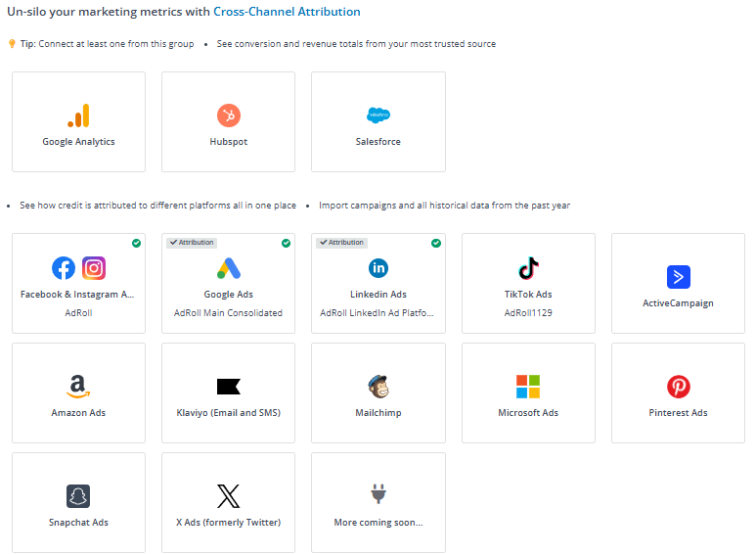The width and height of the screenshot is (756, 554).
Task: Open the X Ads (formerly Twitter) icon
Action: point(228,496)
